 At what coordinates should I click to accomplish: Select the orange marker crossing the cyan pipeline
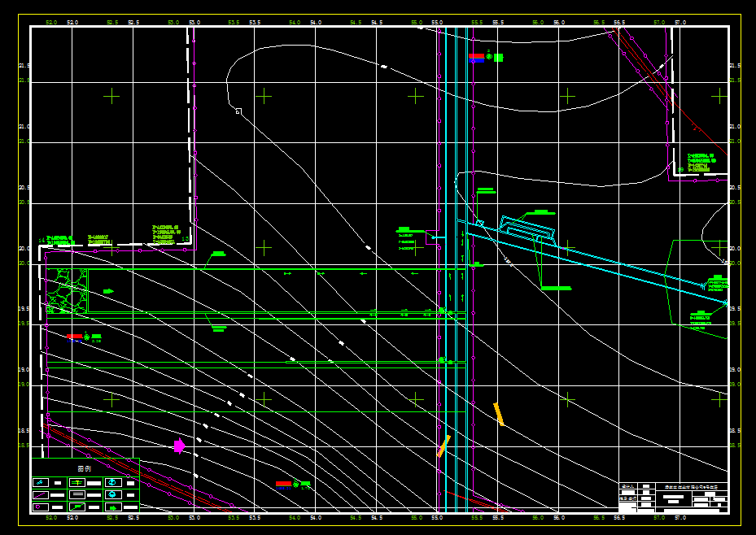(443, 446)
